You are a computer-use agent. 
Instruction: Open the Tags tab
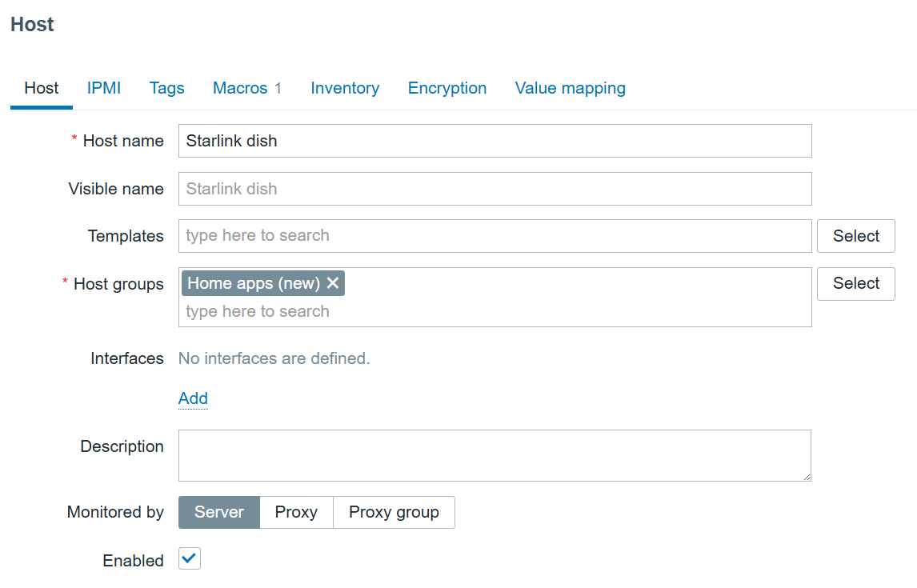point(166,88)
